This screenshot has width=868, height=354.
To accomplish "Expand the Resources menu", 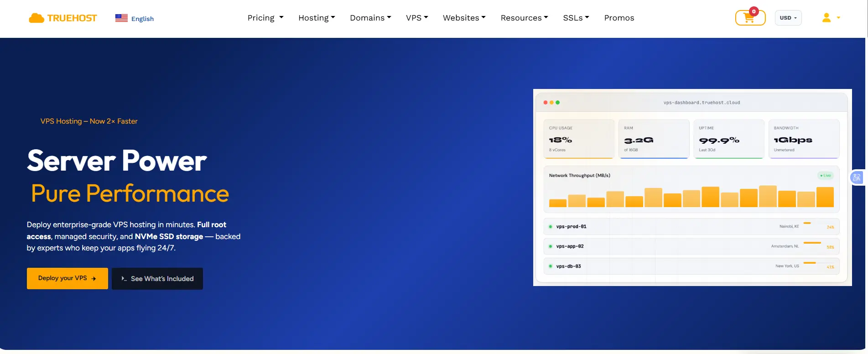I will pyautogui.click(x=524, y=18).
